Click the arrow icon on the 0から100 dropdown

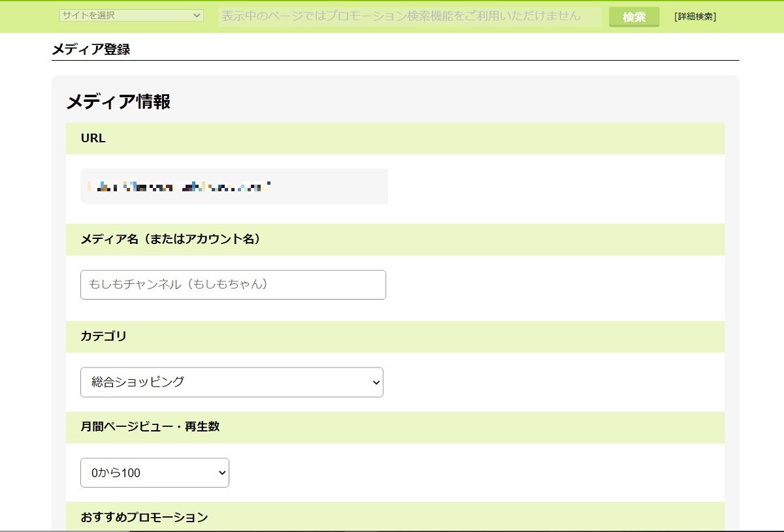221,472
